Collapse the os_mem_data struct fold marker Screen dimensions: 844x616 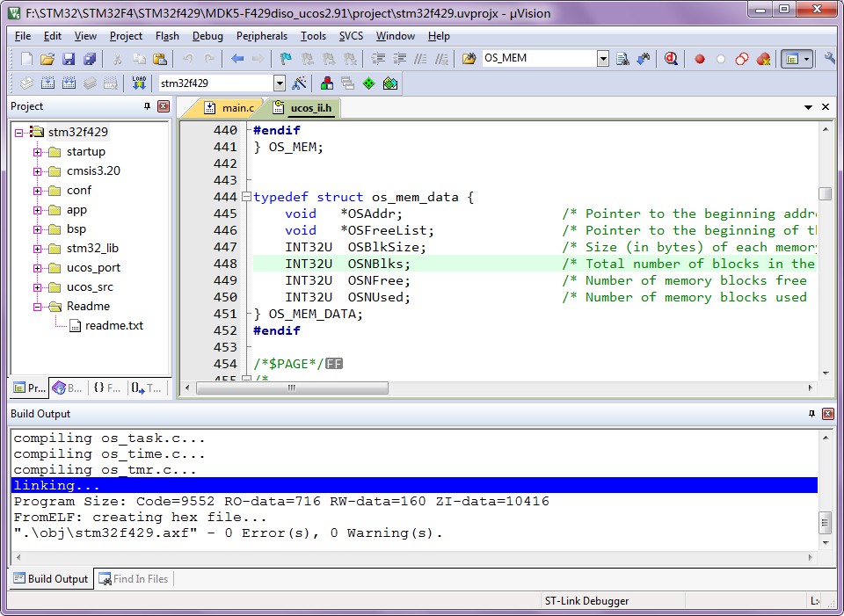pos(246,197)
